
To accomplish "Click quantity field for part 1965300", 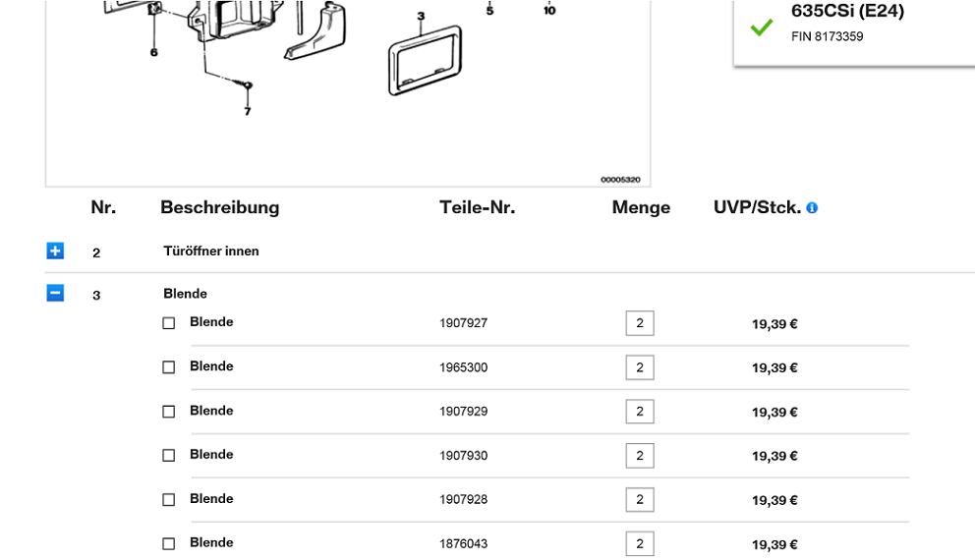I will (x=640, y=367).
